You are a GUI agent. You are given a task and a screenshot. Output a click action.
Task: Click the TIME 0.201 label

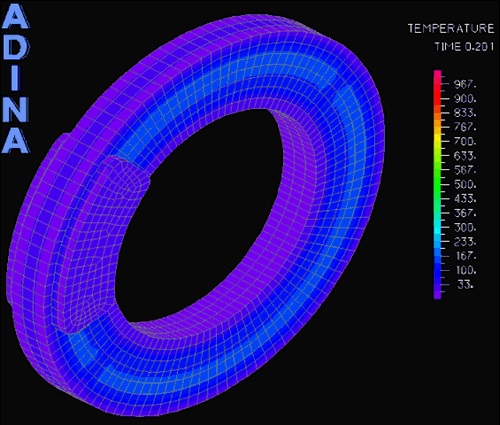click(464, 47)
